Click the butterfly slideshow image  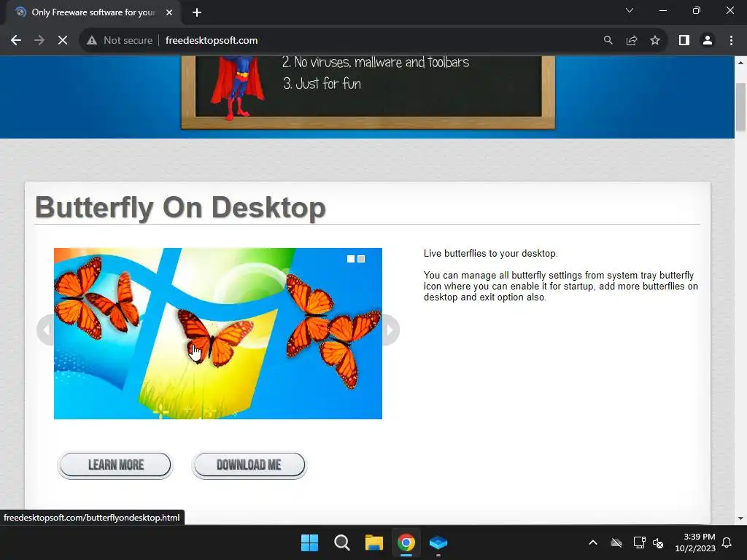click(217, 333)
